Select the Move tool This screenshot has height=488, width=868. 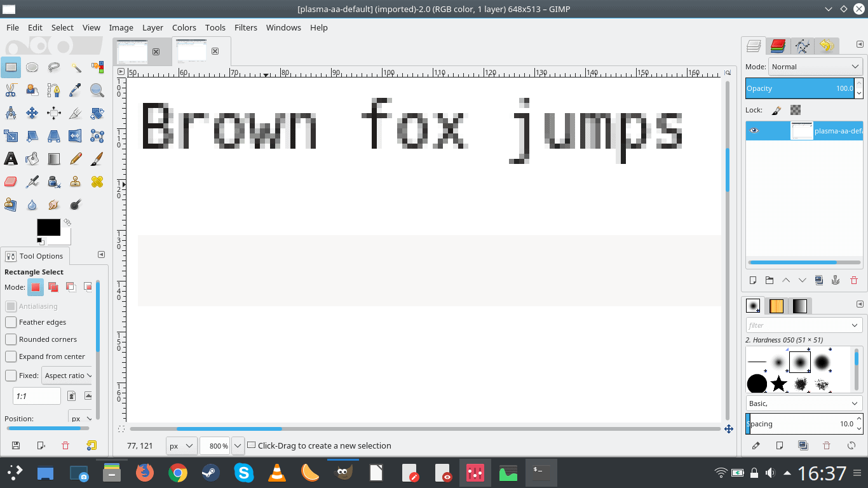pyautogui.click(x=32, y=113)
